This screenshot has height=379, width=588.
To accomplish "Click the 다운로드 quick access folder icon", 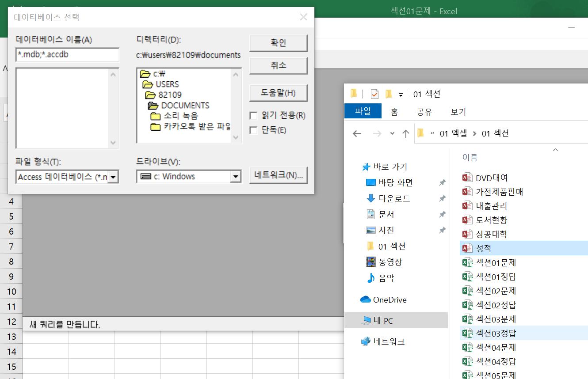I will (x=370, y=198).
